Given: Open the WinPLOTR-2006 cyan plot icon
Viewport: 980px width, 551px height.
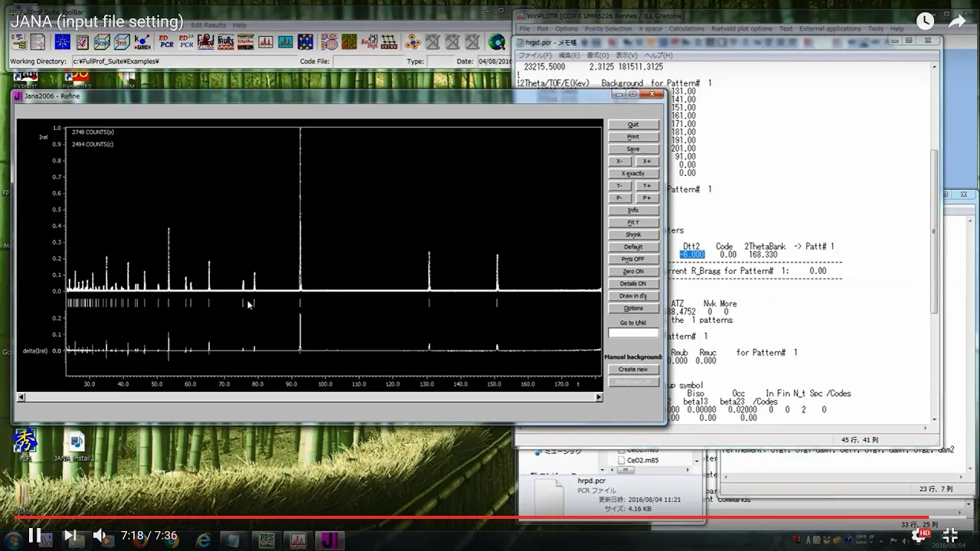Looking at the screenshot, I should point(286,42).
